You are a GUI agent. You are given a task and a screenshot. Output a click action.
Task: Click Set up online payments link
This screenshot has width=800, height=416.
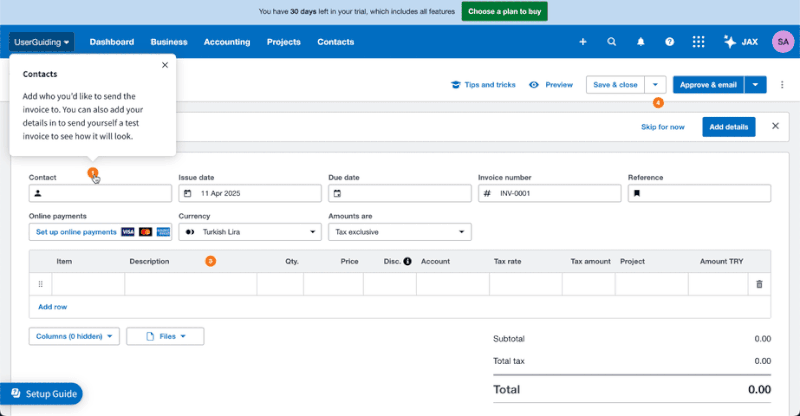[76, 232]
